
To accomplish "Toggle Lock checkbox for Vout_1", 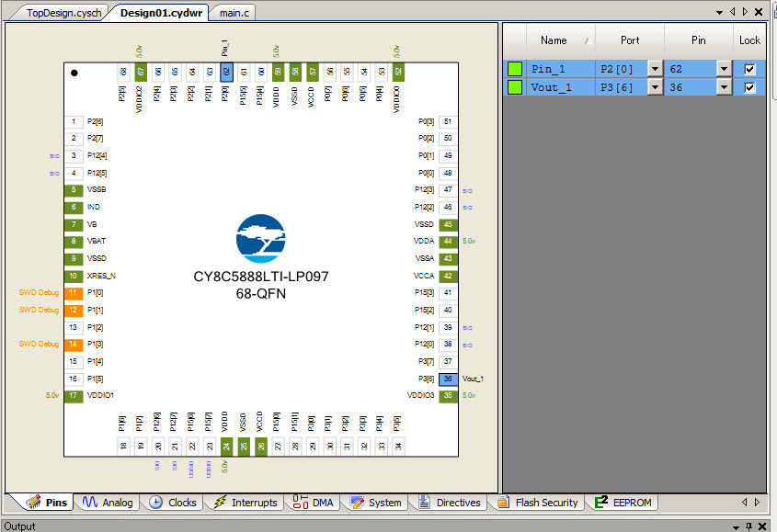I will click(x=749, y=87).
